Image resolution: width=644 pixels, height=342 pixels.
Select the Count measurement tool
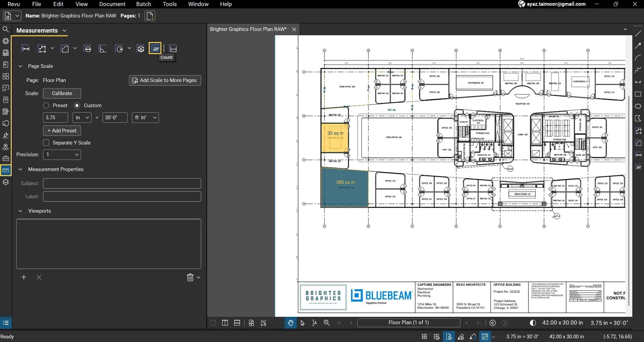coord(155,48)
